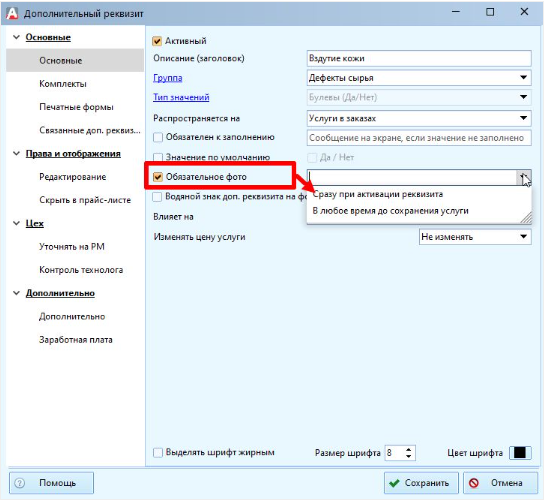The image size is (545, 501).
Task: Open Печатные формы in sidebar
Action: point(76,107)
